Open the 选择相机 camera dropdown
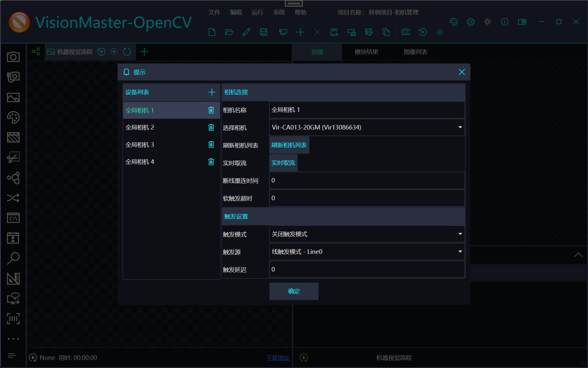Image resolution: width=588 pixels, height=368 pixels. (x=367, y=127)
